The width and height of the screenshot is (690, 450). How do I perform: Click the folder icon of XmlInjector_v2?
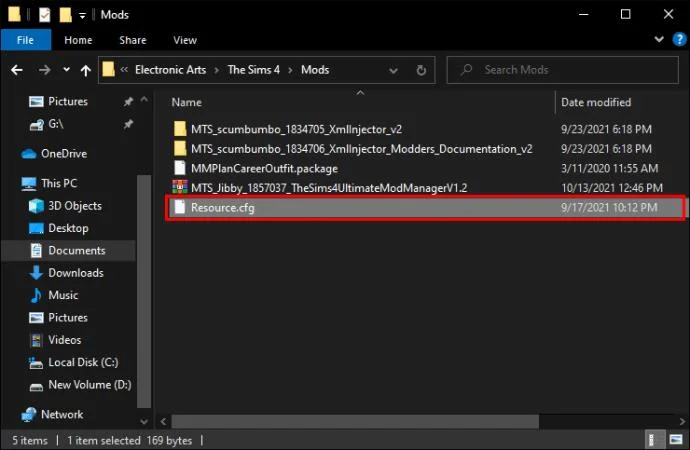tap(180, 129)
